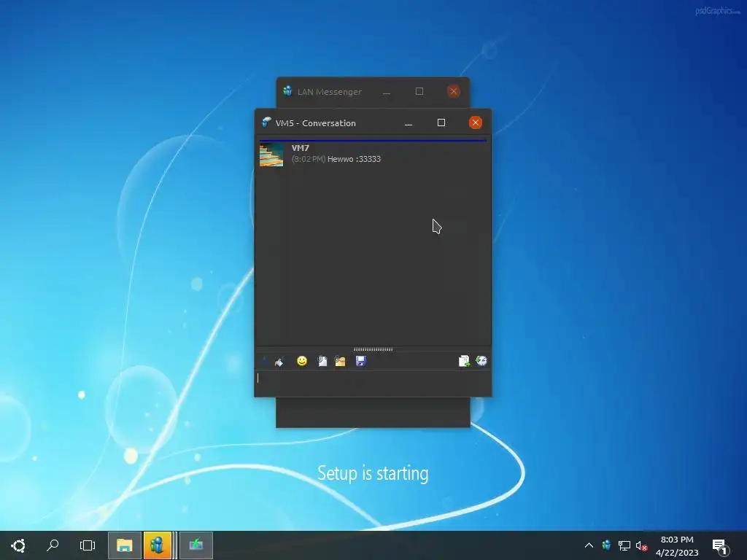Click the VM5 Conversation title bar icon
This screenshot has width=747, height=560.
(x=266, y=122)
